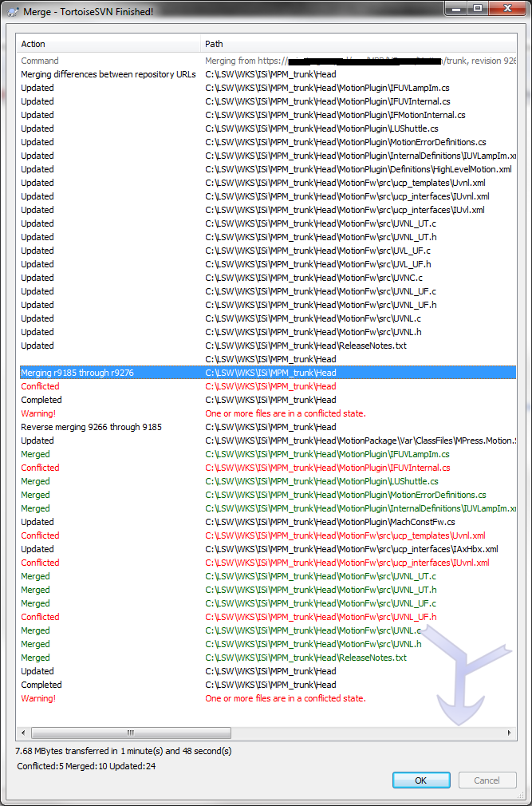
Task: Click the '7.68 MBytes transferred' status text
Action: [124, 751]
